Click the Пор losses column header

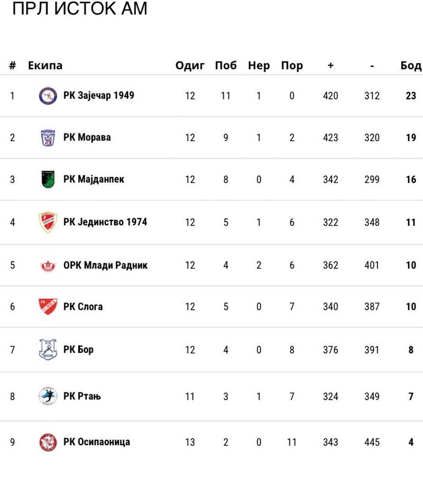click(x=292, y=66)
